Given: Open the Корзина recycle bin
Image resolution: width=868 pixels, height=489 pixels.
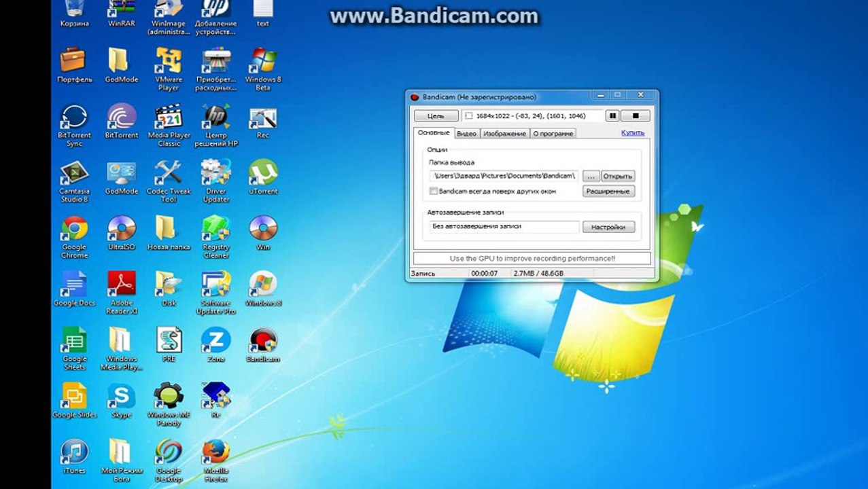Looking at the screenshot, I should (x=74, y=14).
